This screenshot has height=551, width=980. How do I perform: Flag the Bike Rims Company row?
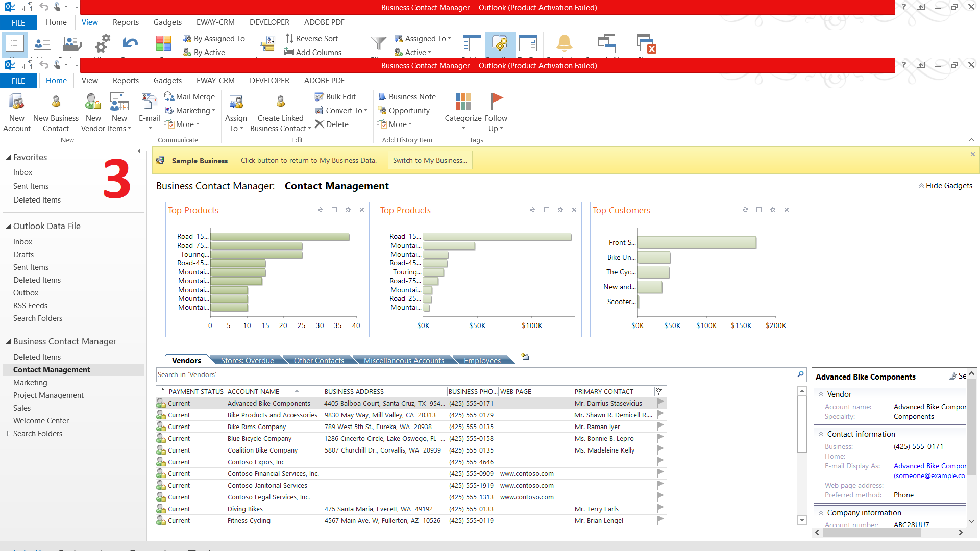coord(660,426)
